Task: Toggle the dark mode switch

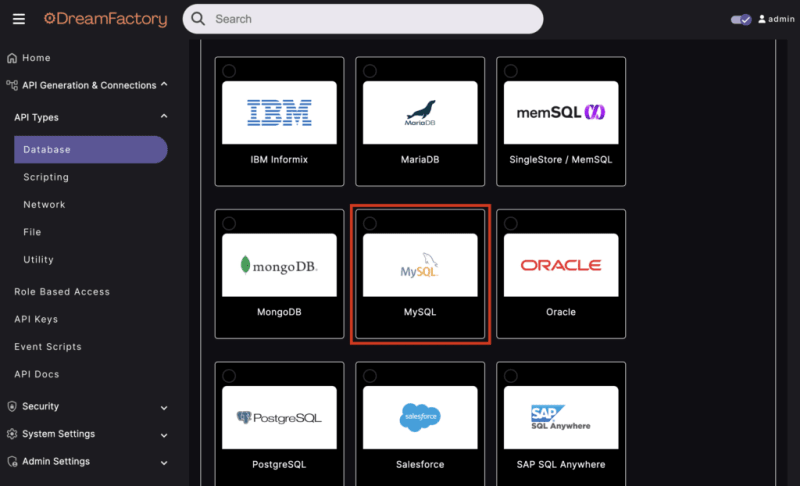Action: [741, 19]
